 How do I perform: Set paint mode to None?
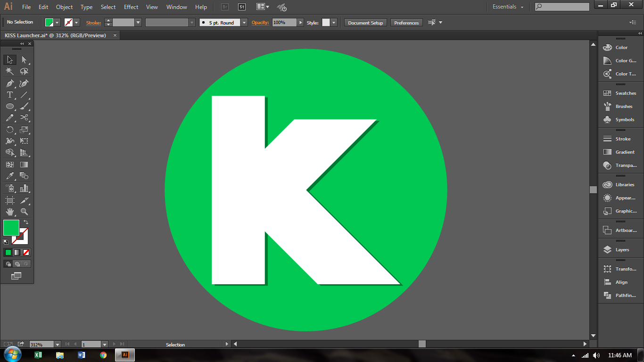pyautogui.click(x=26, y=252)
